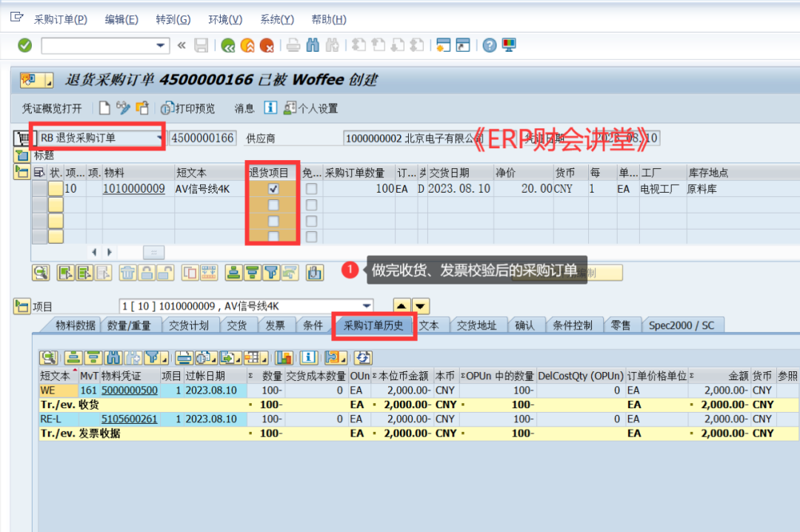The image size is (800, 532).
Task: Click the green Enter checkmark icon
Action: (25, 46)
